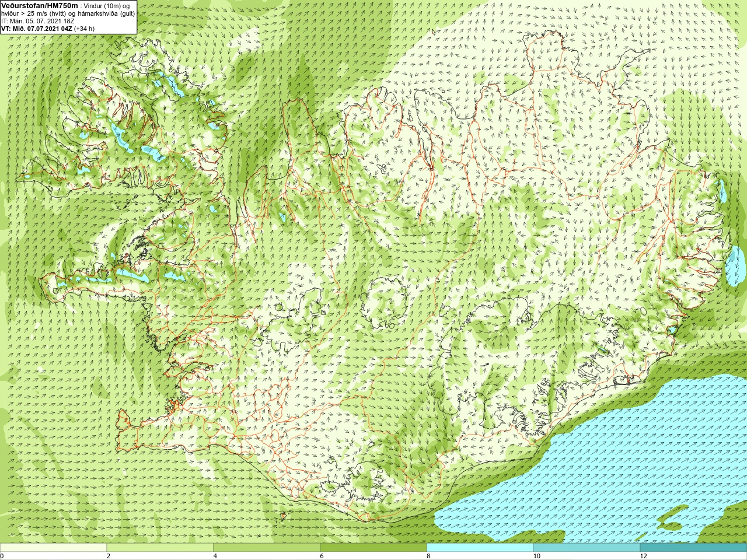Click the legend value '4'
Screen dimensions: 747x560
pos(215,556)
